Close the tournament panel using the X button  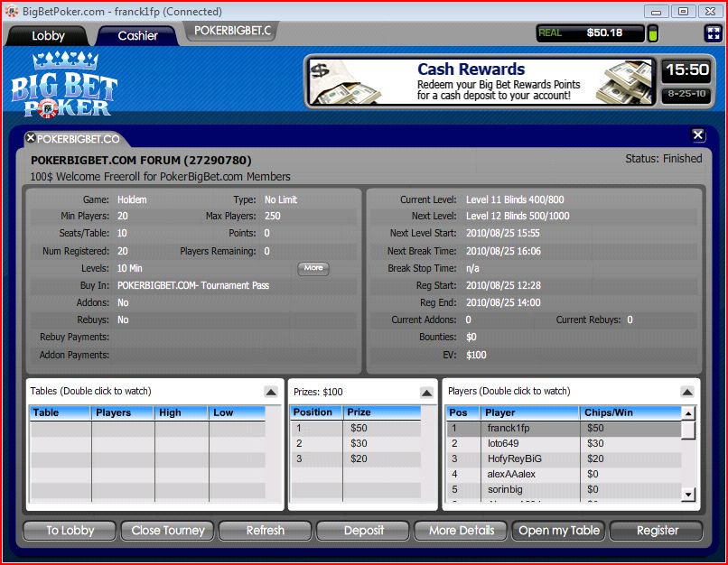click(x=698, y=135)
